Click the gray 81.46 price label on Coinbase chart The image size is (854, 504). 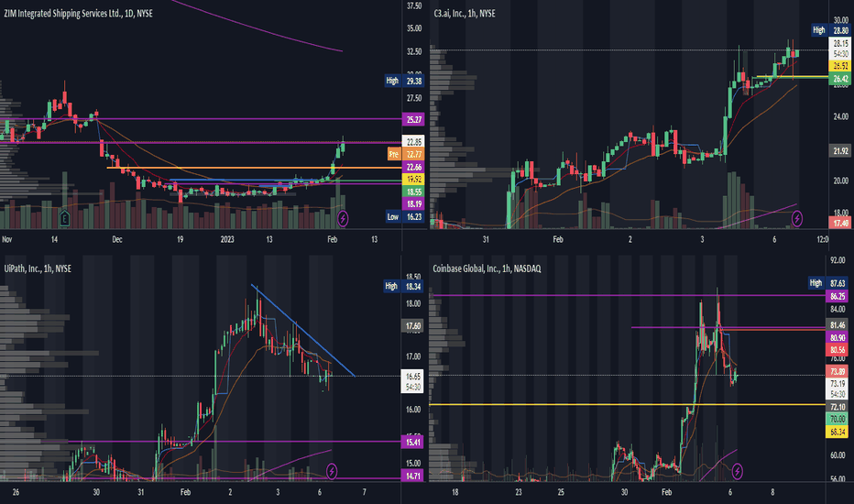point(838,325)
